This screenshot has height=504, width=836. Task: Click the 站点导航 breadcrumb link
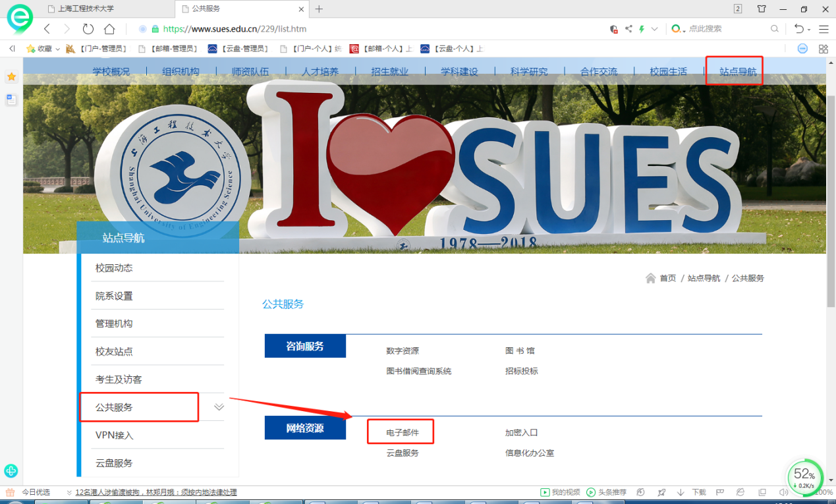704,278
